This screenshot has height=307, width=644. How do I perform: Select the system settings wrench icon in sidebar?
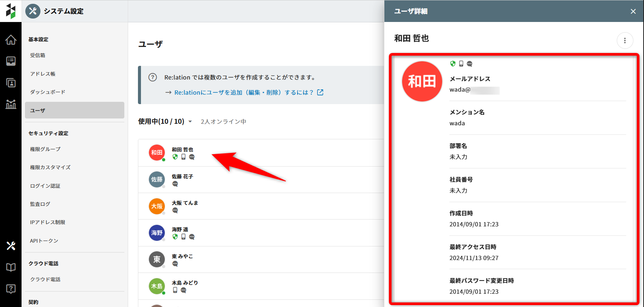click(11, 246)
